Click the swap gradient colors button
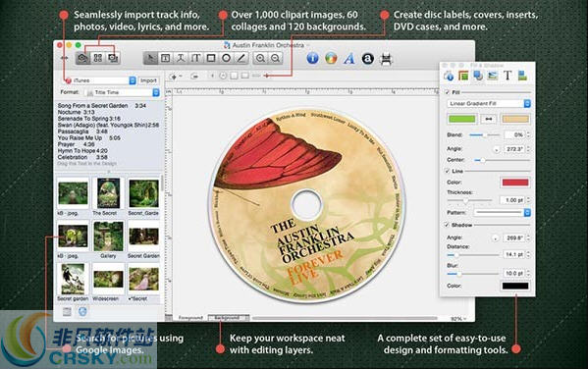Viewport: 588px width, 369px height. point(489,119)
